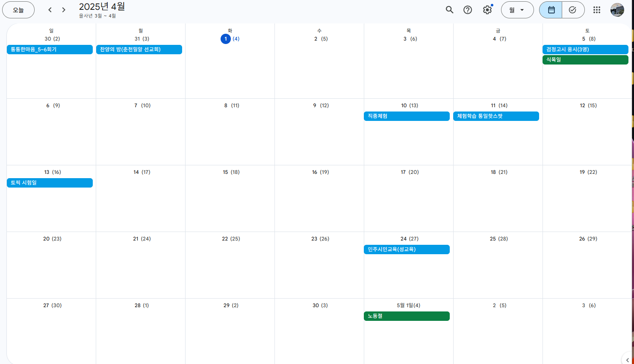Switch to the Tasks view toggle

[x=573, y=10]
